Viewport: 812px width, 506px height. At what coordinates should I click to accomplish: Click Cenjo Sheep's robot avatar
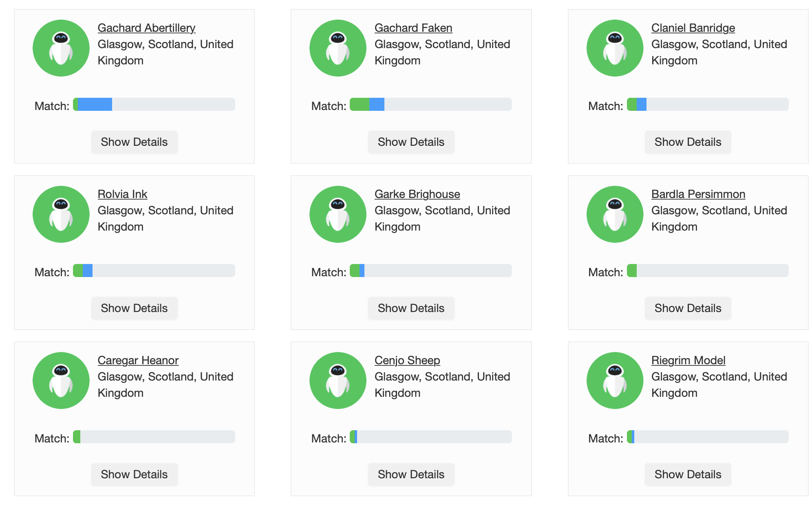(338, 381)
